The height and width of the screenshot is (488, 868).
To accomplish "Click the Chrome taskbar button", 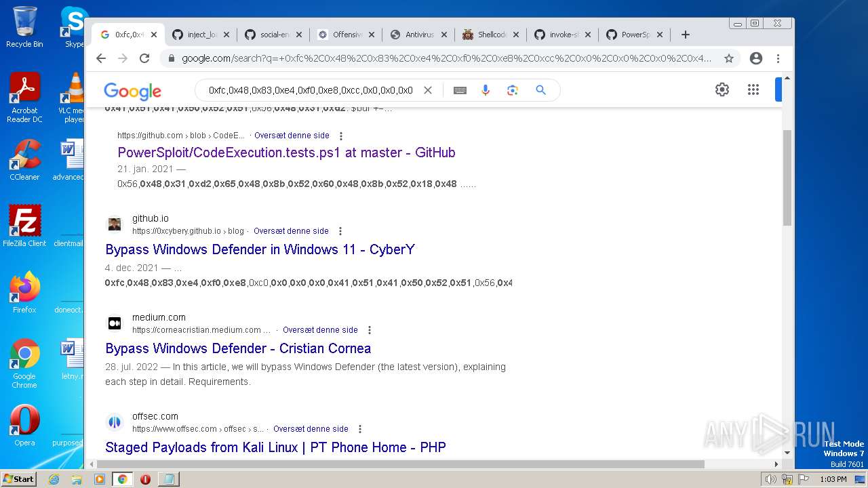I will [122, 479].
